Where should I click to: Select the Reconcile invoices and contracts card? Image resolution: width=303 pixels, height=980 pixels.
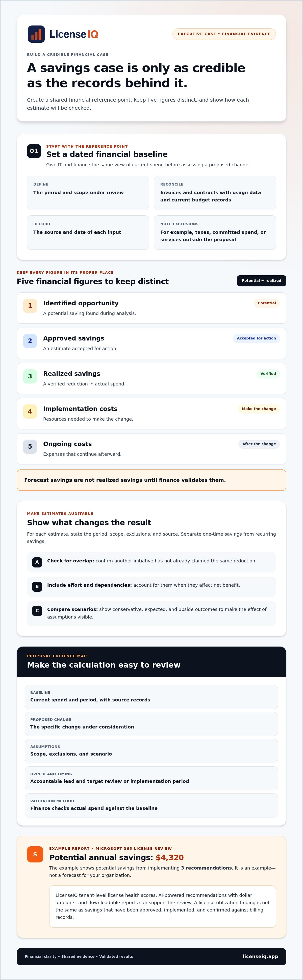[x=215, y=193]
